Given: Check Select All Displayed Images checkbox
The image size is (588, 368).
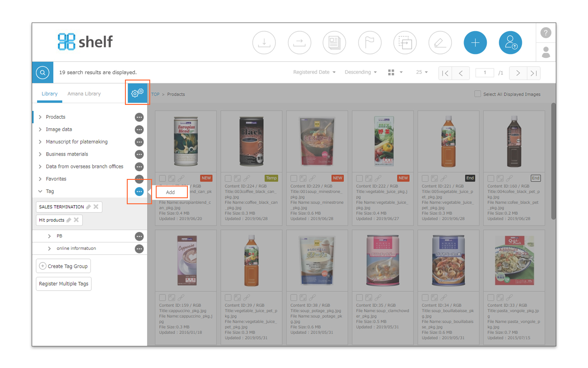Looking at the screenshot, I should [x=478, y=94].
